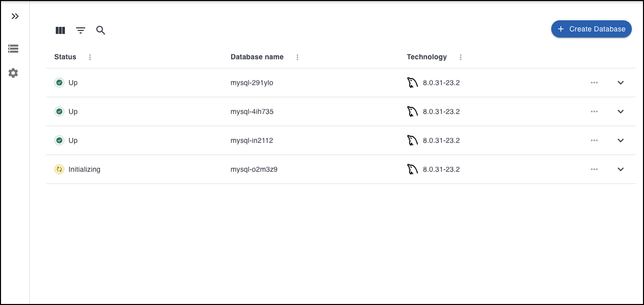This screenshot has width=644, height=305.
Task: Expand the collapsed sidebar with double chevron
Action: 15,16
